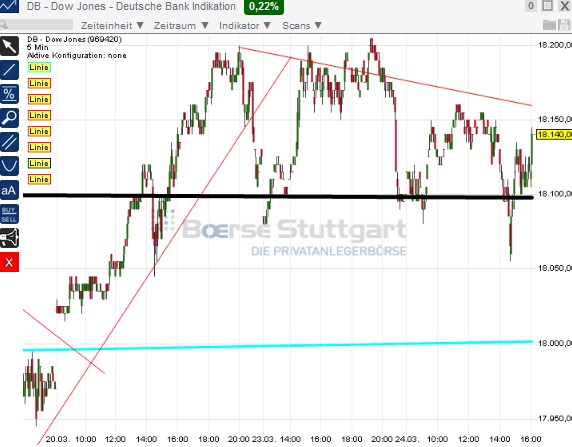Click the folder open icon
This screenshot has height=447, width=572.
tap(549, 25)
